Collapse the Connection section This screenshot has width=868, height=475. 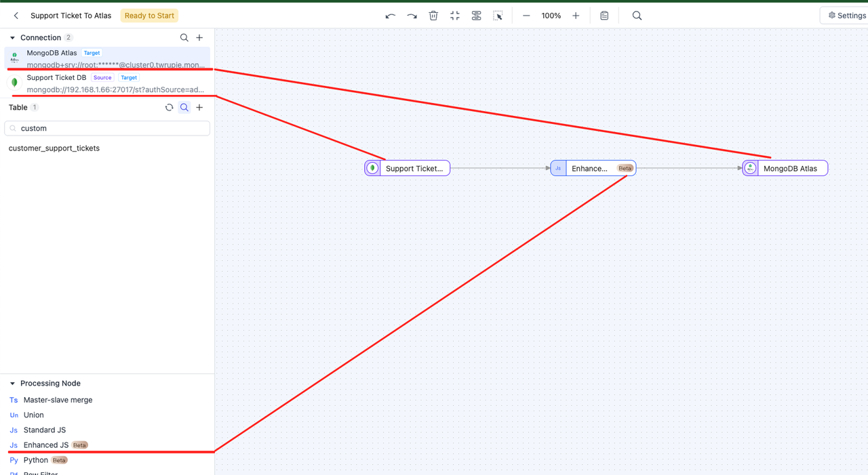click(x=12, y=38)
